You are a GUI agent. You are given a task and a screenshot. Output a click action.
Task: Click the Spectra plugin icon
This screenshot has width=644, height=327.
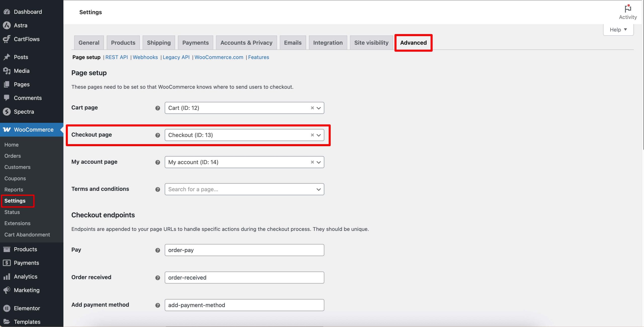coord(7,112)
